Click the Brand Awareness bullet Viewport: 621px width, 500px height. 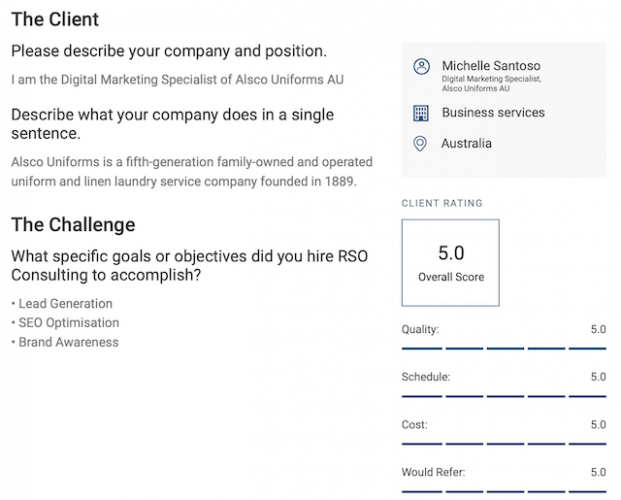(x=65, y=342)
